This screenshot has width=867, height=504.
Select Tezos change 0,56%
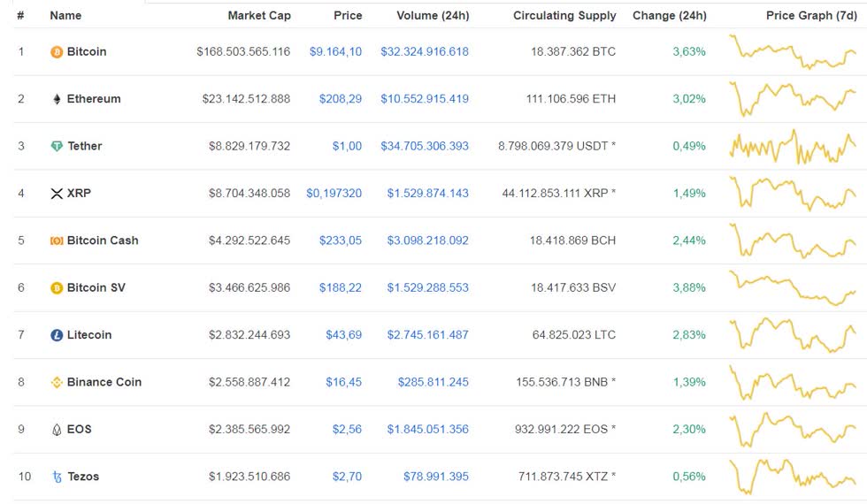click(x=689, y=477)
